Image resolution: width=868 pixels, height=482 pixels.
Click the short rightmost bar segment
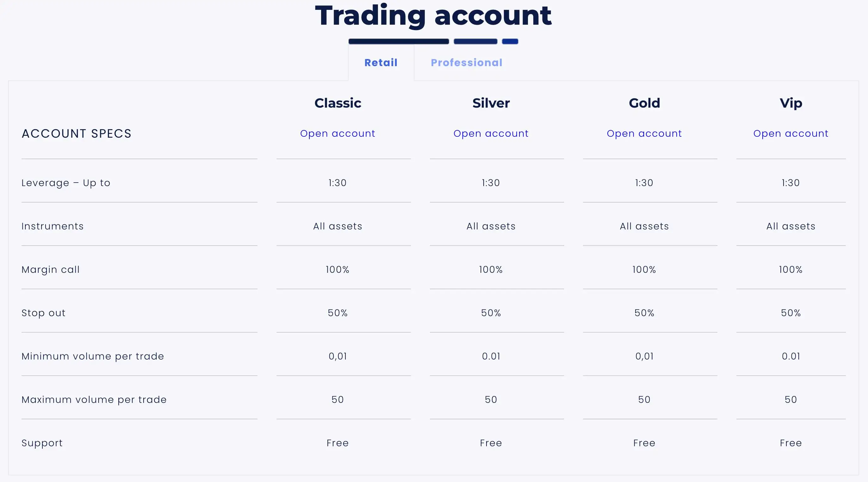coord(510,41)
